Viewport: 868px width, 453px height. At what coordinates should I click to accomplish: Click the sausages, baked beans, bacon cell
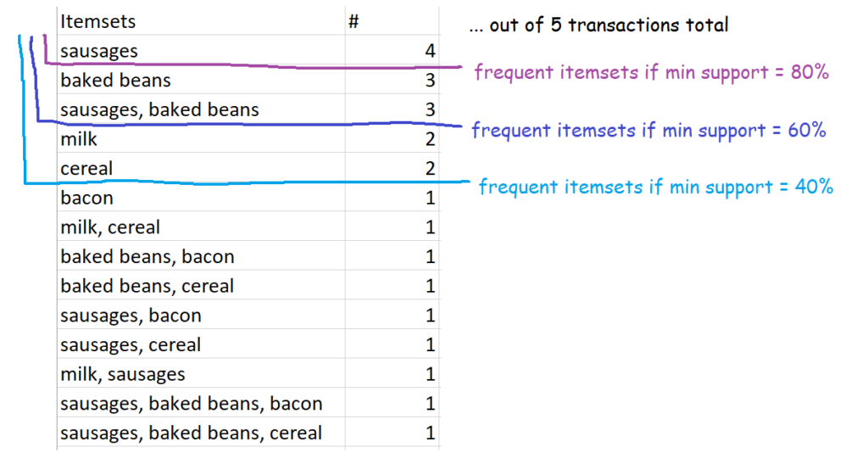tap(201, 403)
